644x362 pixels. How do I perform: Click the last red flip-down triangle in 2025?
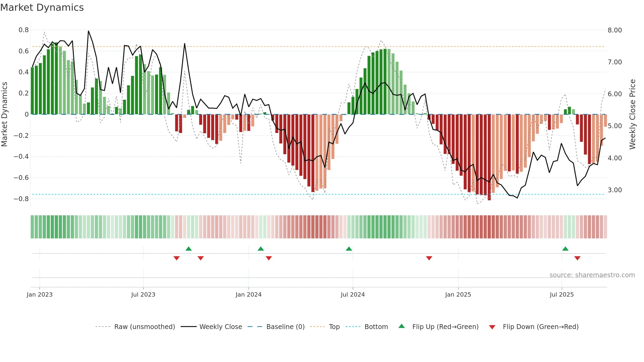click(577, 258)
